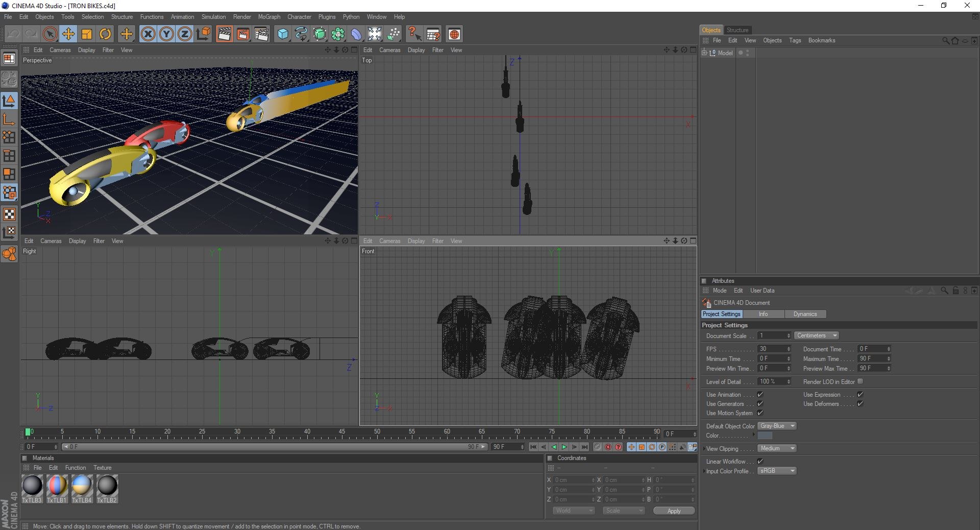
Task: Switch the coordinate system (world/object) icon
Action: pyautogui.click(x=203, y=34)
